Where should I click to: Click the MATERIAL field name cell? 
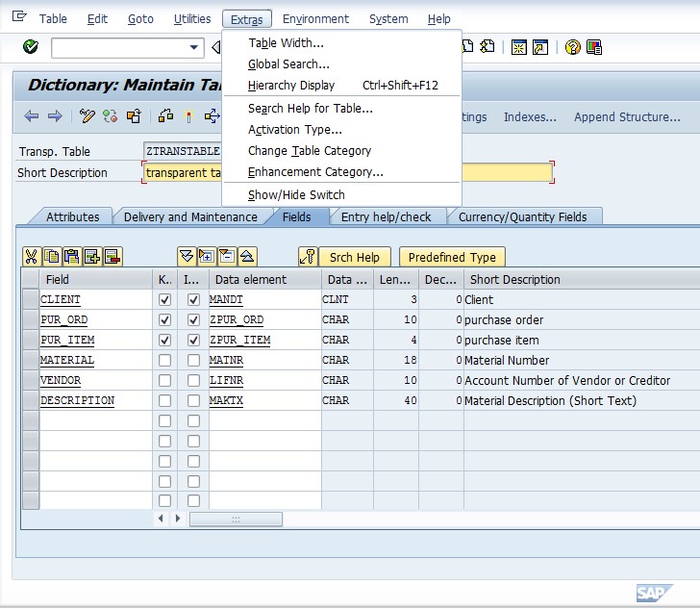coord(95,360)
